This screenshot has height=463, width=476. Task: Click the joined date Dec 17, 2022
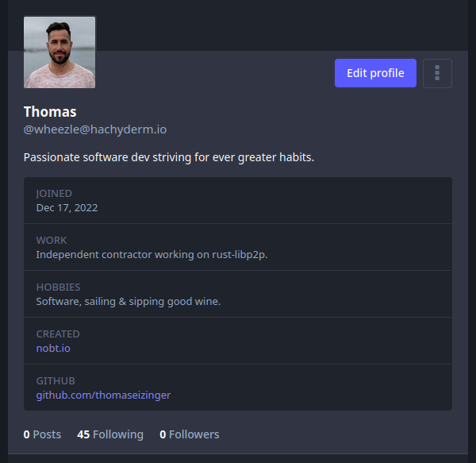click(x=67, y=208)
